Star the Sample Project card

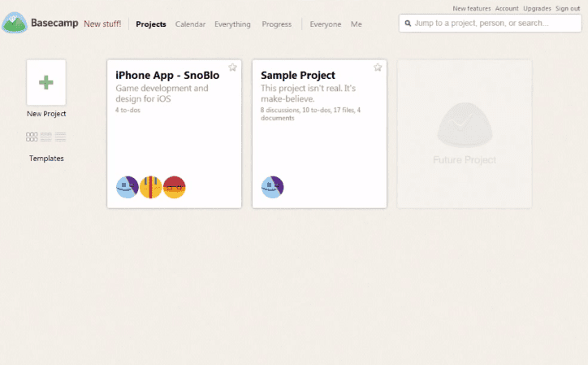coord(378,67)
